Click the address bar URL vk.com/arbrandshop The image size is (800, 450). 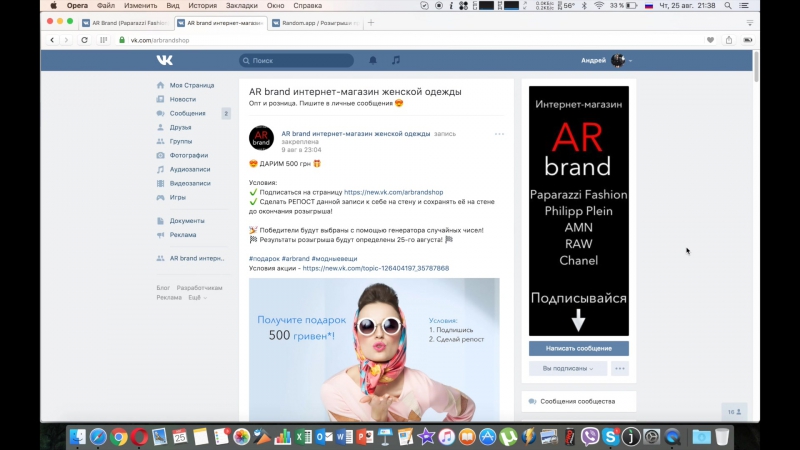(x=160, y=40)
